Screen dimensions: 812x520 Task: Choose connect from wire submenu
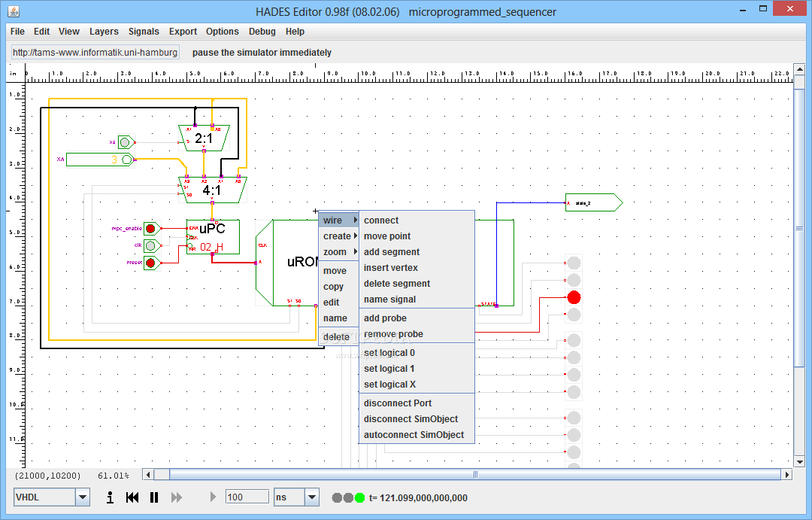[417, 220]
